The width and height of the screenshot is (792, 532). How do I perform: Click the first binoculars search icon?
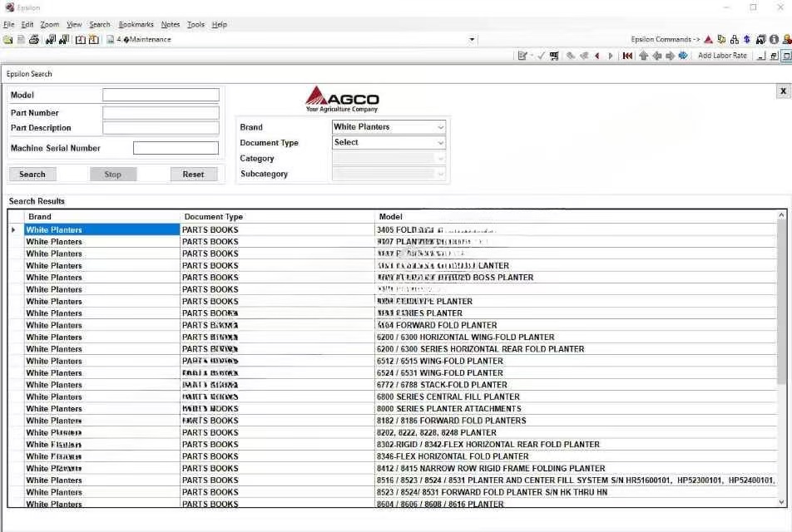pos(51,39)
